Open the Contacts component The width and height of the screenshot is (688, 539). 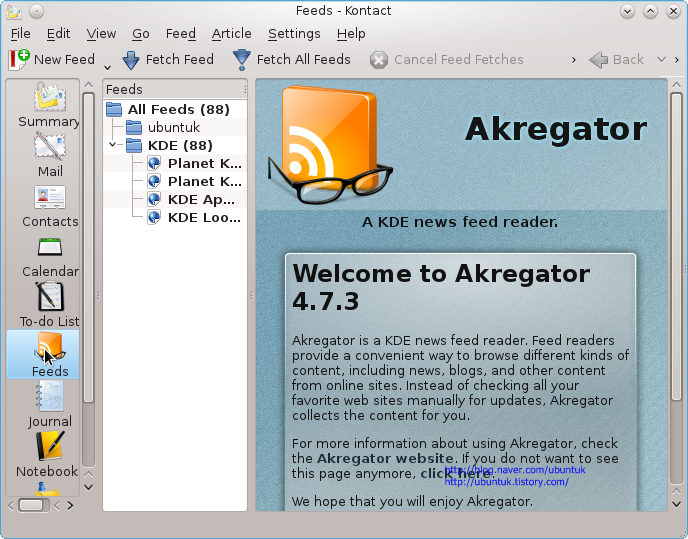point(50,206)
